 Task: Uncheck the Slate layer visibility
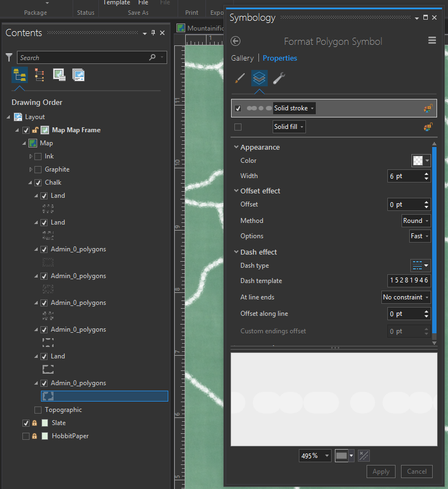(x=26, y=423)
